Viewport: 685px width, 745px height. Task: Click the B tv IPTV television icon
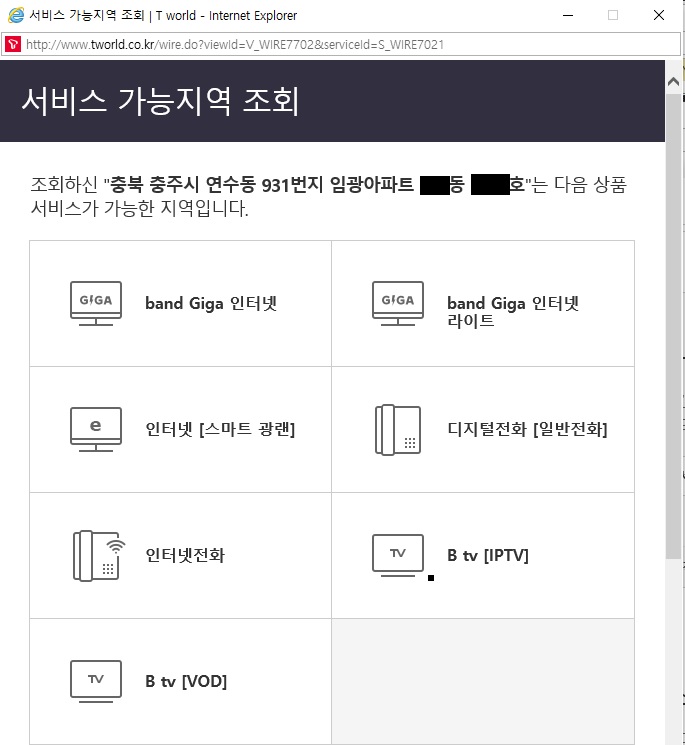point(398,555)
